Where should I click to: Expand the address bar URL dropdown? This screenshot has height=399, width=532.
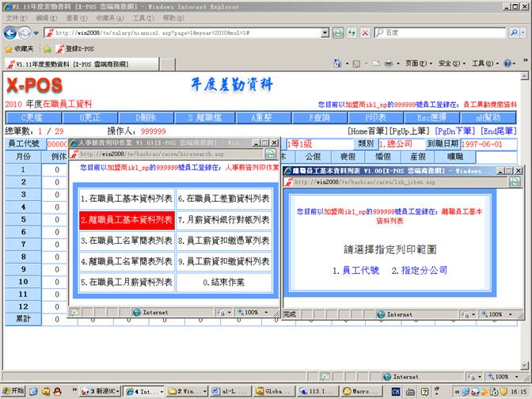point(325,32)
